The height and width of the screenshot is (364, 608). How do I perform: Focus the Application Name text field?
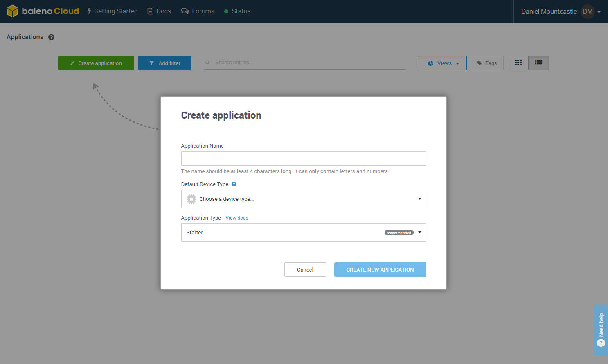[x=303, y=159]
